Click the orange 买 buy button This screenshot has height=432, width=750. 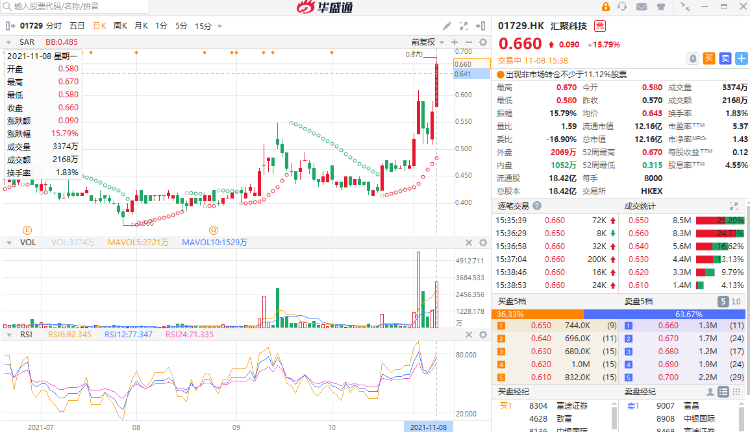709,58
